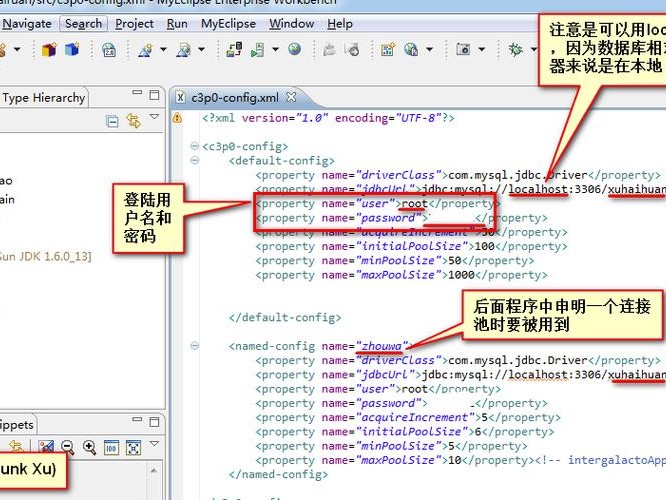Image resolution: width=666 pixels, height=500 pixels.
Task: Open the MyEclipse menu
Action: point(228,24)
